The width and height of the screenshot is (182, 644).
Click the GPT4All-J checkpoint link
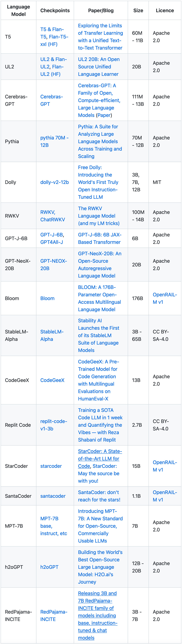click(x=51, y=242)
